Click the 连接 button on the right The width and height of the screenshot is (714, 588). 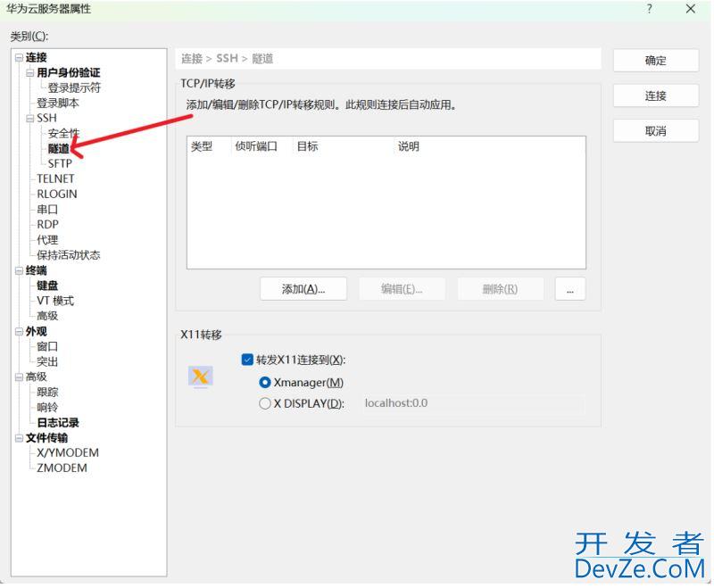tap(656, 95)
